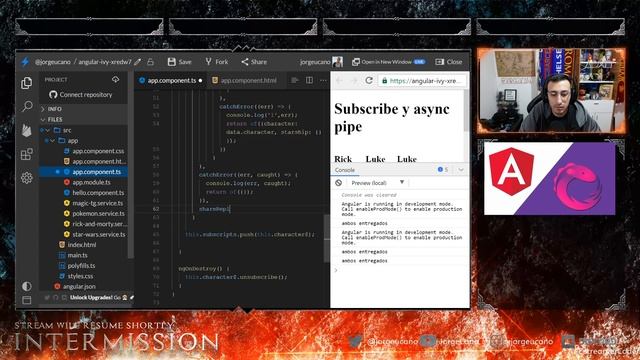Image resolution: width=640 pixels, height=360 pixels.
Task: Click the preview URL address bar
Action: pos(422,80)
